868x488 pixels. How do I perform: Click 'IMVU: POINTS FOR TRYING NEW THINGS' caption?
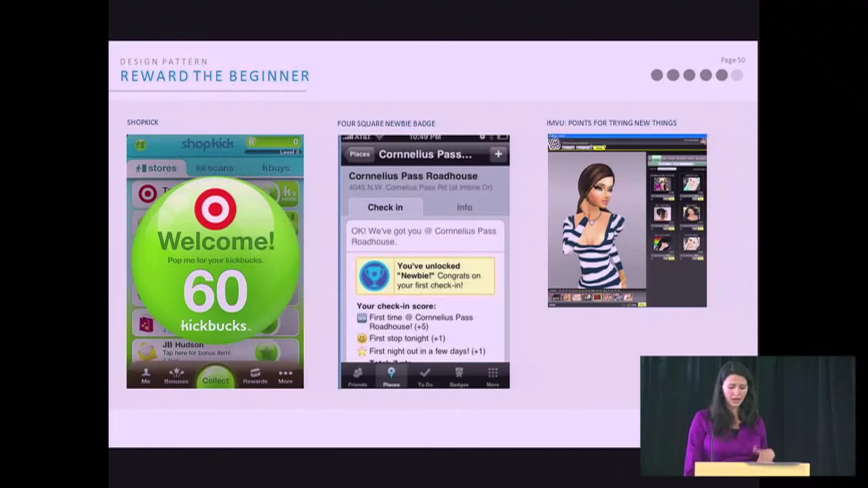pos(612,123)
